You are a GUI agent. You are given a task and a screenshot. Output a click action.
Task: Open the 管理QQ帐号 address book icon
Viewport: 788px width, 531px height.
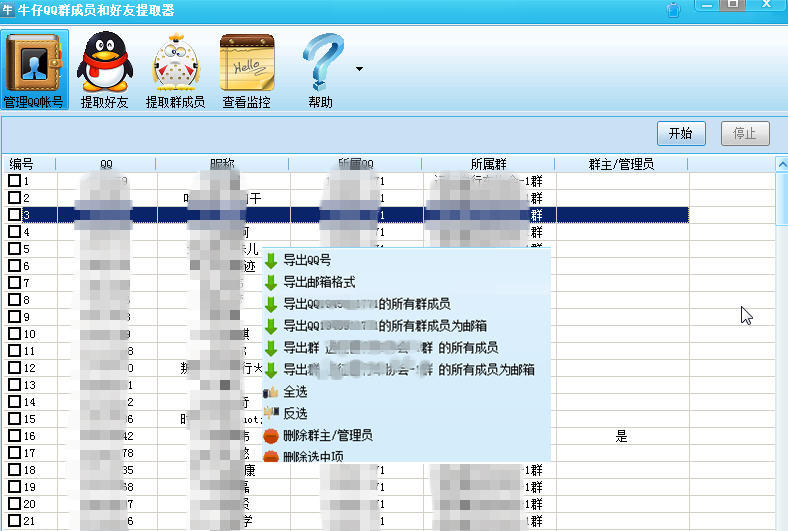(34, 69)
